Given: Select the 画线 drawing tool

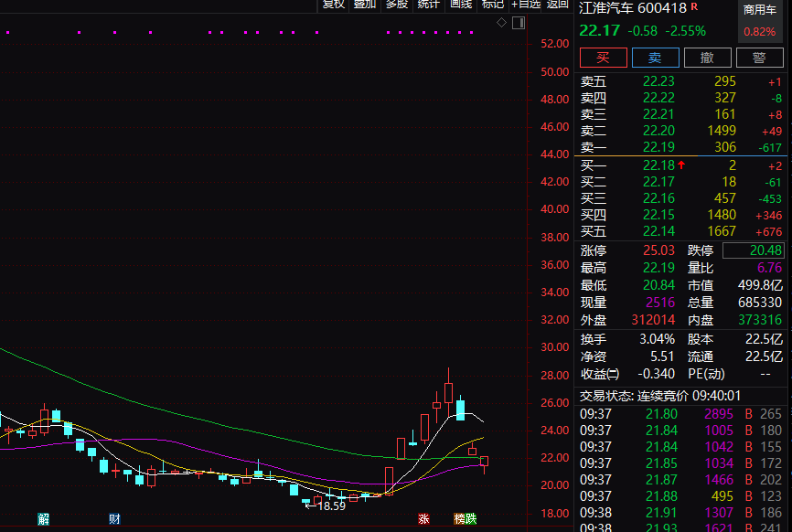Looking at the screenshot, I should 461,5.
